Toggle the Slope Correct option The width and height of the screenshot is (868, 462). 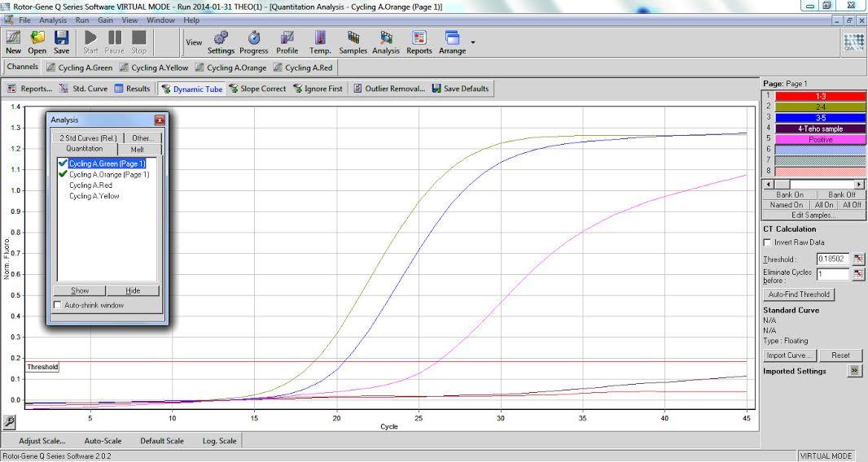coord(257,89)
